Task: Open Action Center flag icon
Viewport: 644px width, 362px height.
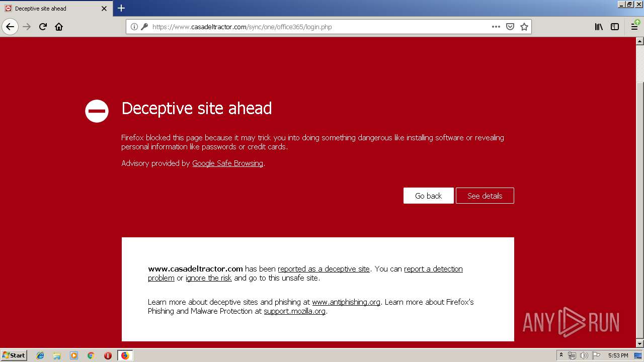Action: (x=596, y=355)
